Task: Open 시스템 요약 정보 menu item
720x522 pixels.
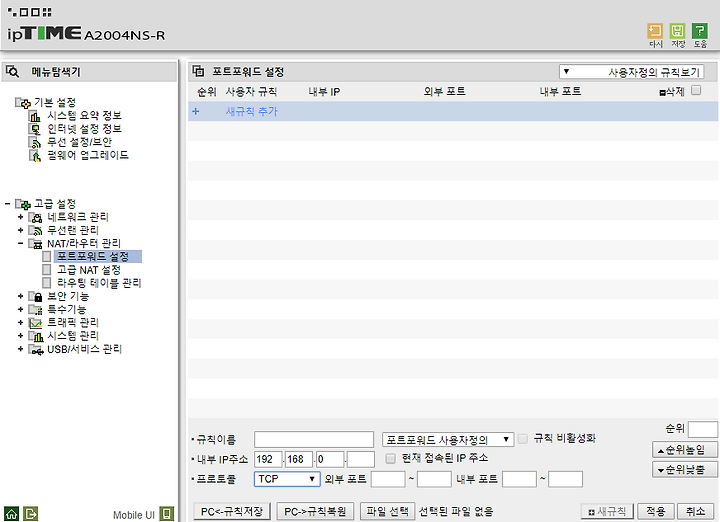Action: tap(84, 116)
